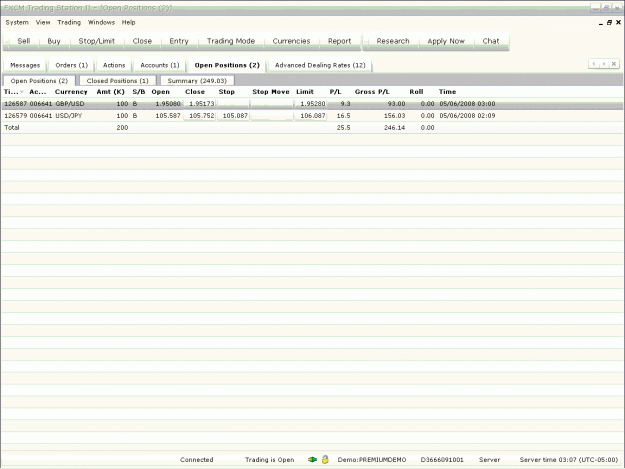This screenshot has height=469, width=625.
Task: Switch to Advanced Dealing Rates (12) tab
Action: [x=320, y=65]
